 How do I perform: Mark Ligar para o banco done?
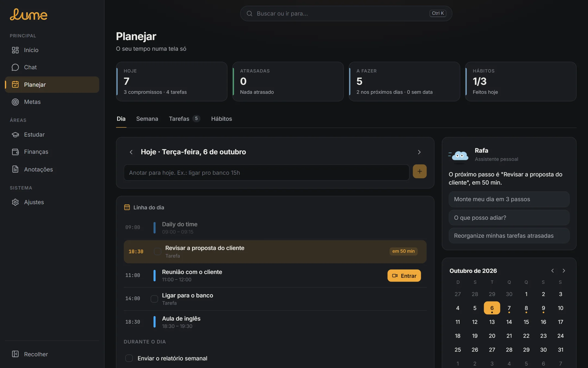coord(154,299)
